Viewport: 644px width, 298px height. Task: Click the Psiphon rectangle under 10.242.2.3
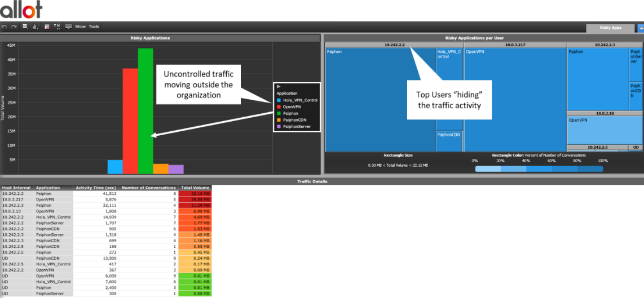pos(598,78)
